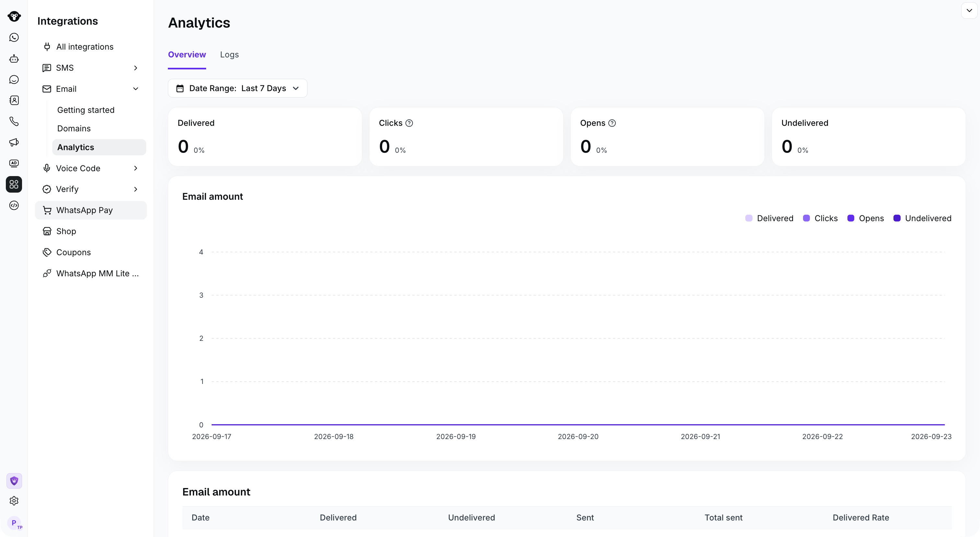This screenshot has width=980, height=537.
Task: Open the WhatsApp icon in left rail
Action: (x=14, y=37)
